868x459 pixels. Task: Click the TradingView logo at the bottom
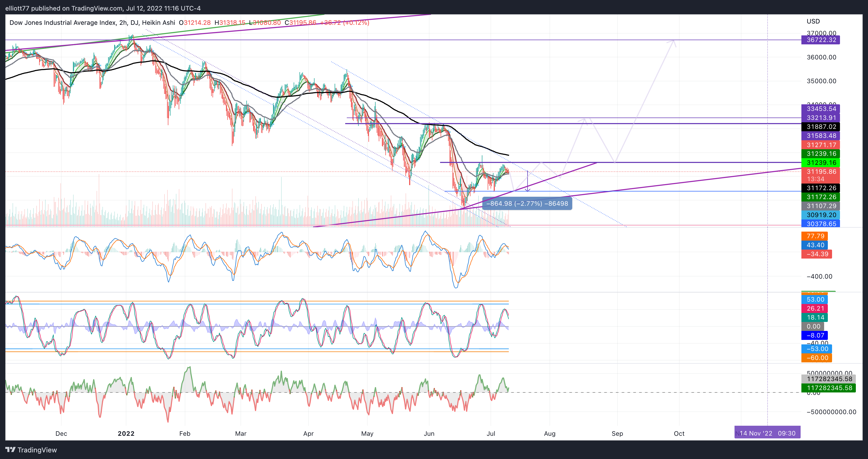pos(31,450)
